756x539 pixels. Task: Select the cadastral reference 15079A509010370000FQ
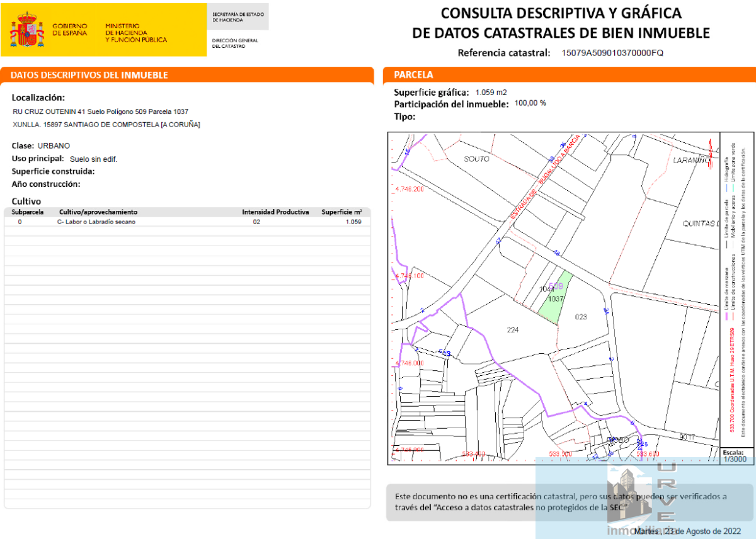tap(612, 53)
